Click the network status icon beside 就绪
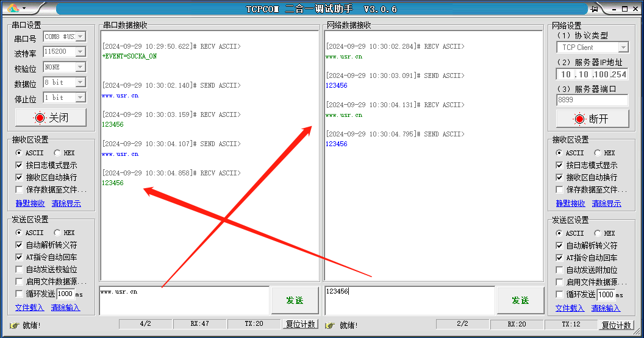The width and height of the screenshot is (644, 338). (330, 325)
